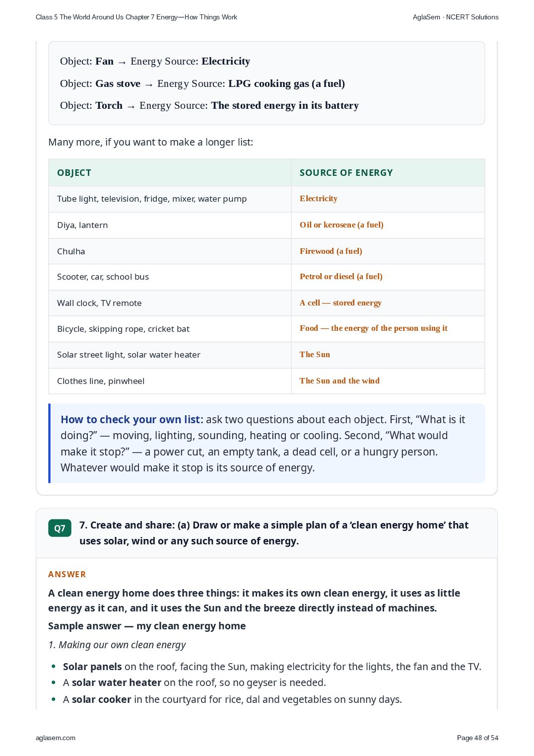Click the 'solar cooker' bullet text

click(102, 699)
